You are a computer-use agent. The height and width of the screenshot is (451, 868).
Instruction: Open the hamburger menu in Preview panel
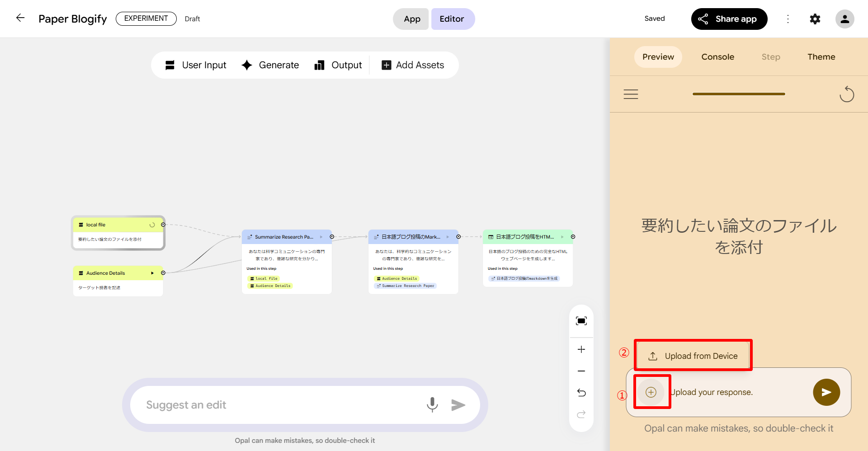click(x=631, y=94)
